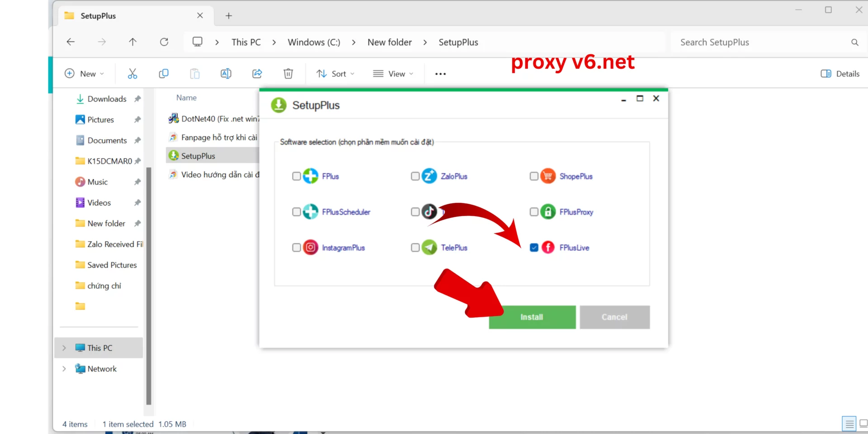Enable the FPlusScheduler checkbox
868x434 pixels.
(x=297, y=212)
